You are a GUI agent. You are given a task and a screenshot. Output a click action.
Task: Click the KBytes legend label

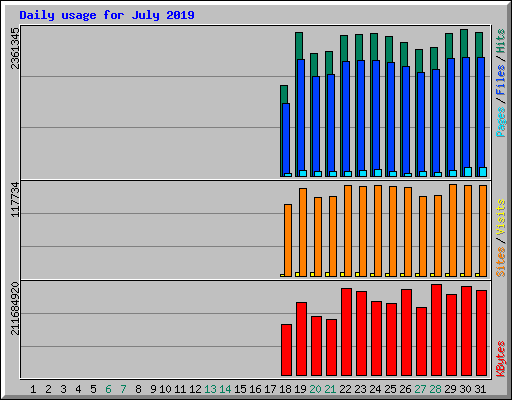point(500,359)
